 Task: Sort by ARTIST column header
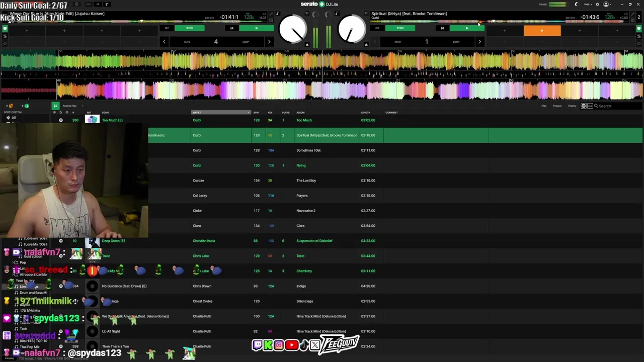[x=221, y=113]
